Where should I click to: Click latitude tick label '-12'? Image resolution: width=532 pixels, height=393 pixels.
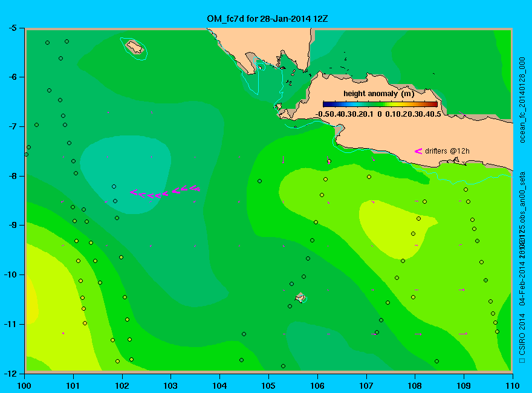tap(10, 373)
